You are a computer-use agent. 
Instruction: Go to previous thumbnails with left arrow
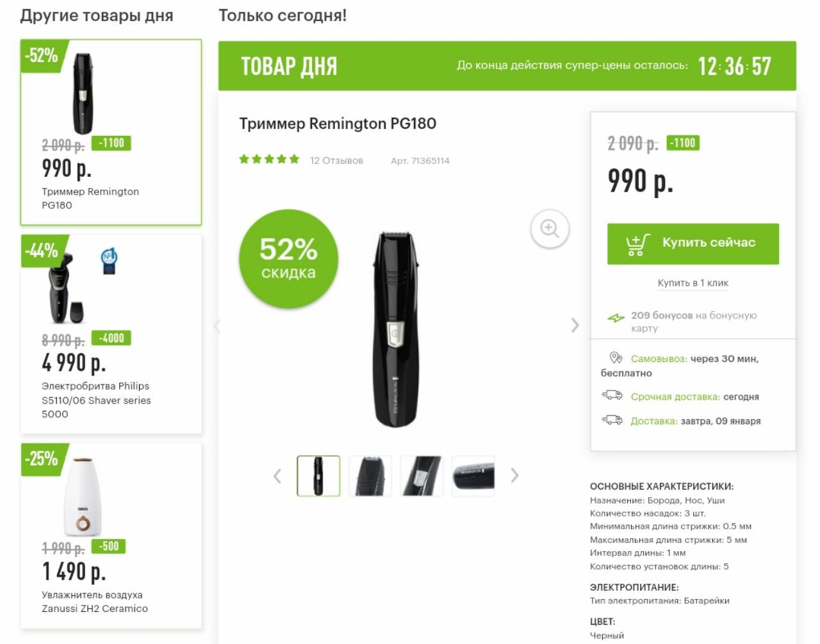[x=277, y=476]
